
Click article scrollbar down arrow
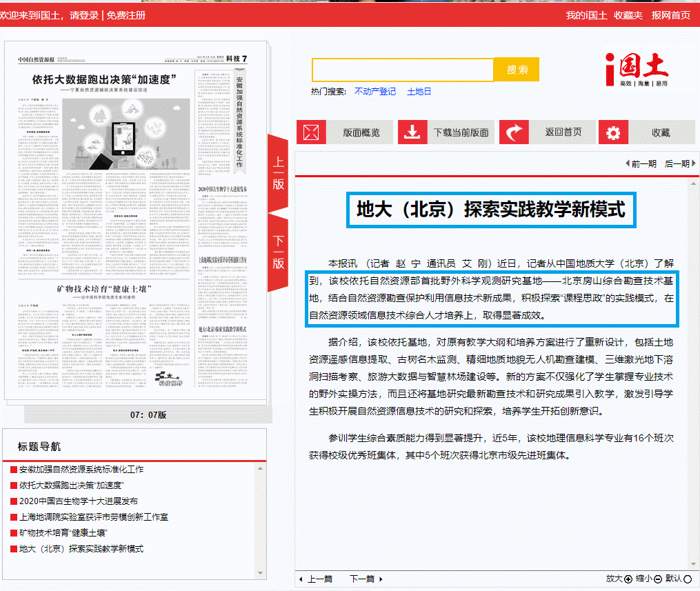click(x=694, y=564)
